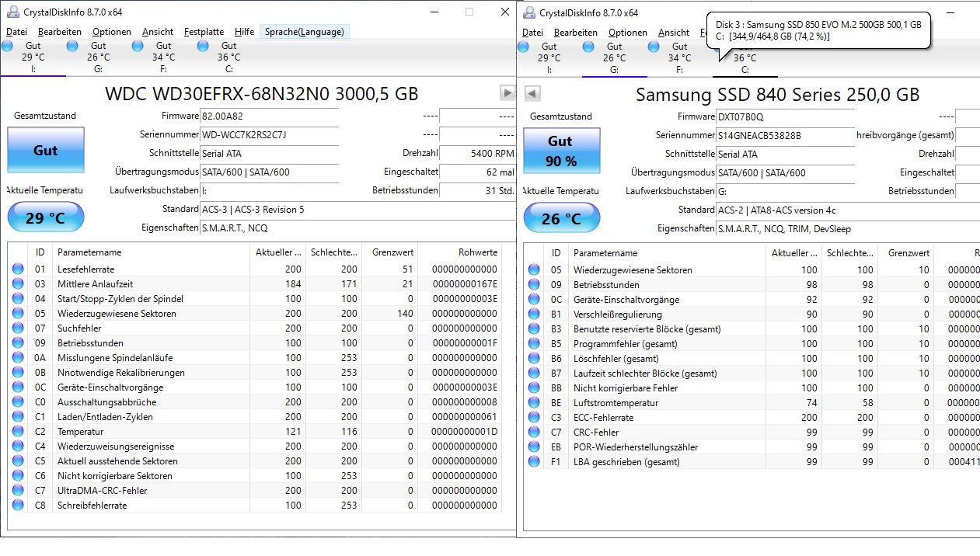
Task: Click the WDC WD30EFRX-68N32N0 3000,5 GB title
Action: [261, 94]
